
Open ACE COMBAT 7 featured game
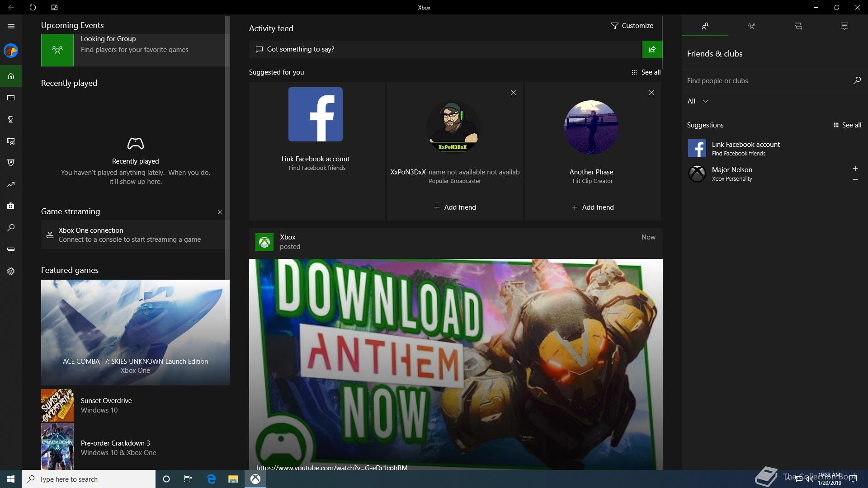[135, 333]
